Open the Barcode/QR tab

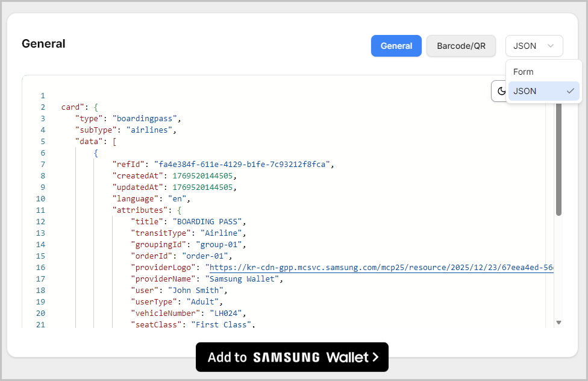tap(461, 46)
